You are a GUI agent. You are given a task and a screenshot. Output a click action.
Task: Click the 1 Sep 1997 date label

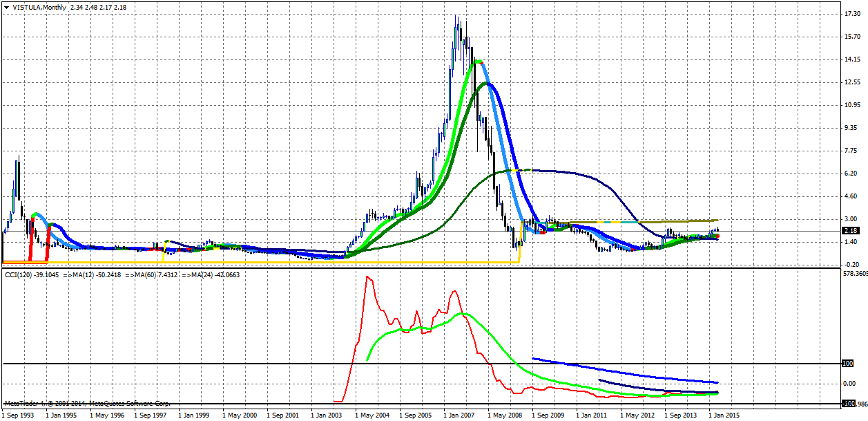pyautogui.click(x=151, y=415)
